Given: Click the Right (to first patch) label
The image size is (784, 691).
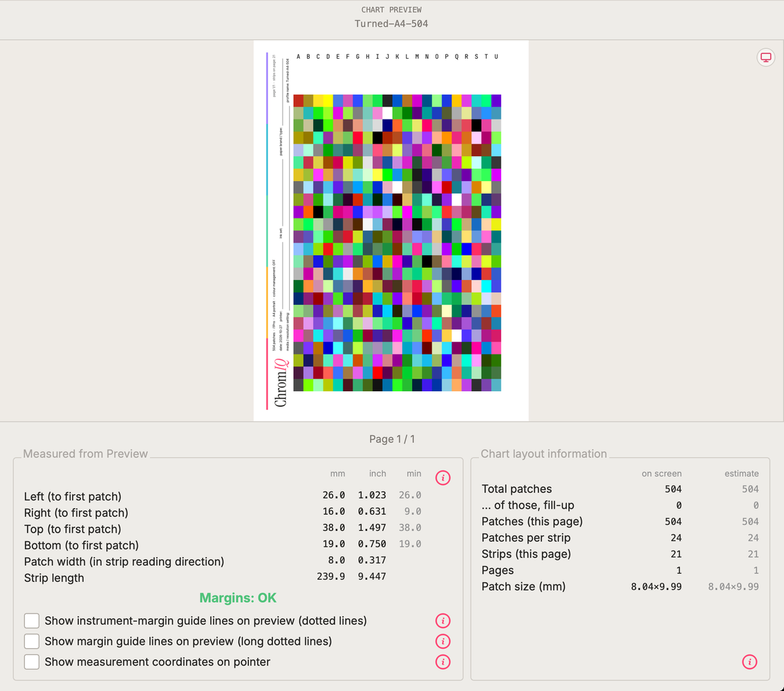Looking at the screenshot, I should point(76,513).
